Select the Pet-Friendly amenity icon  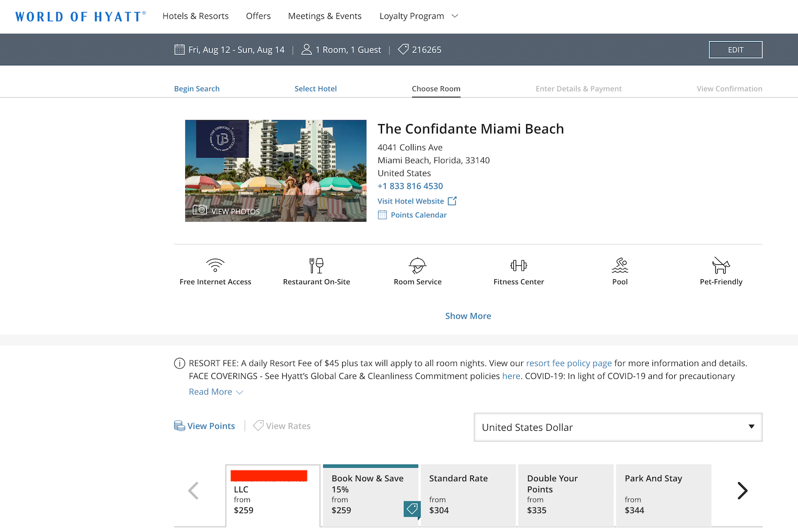(721, 266)
